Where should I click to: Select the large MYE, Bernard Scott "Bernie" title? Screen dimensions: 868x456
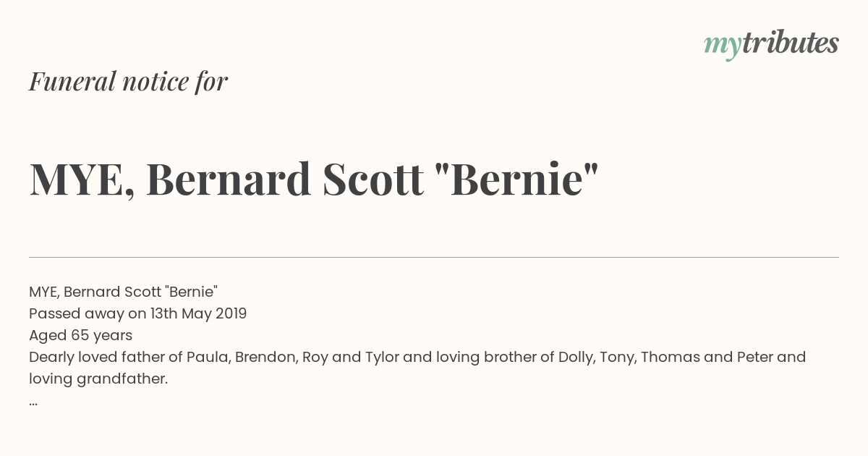314,180
